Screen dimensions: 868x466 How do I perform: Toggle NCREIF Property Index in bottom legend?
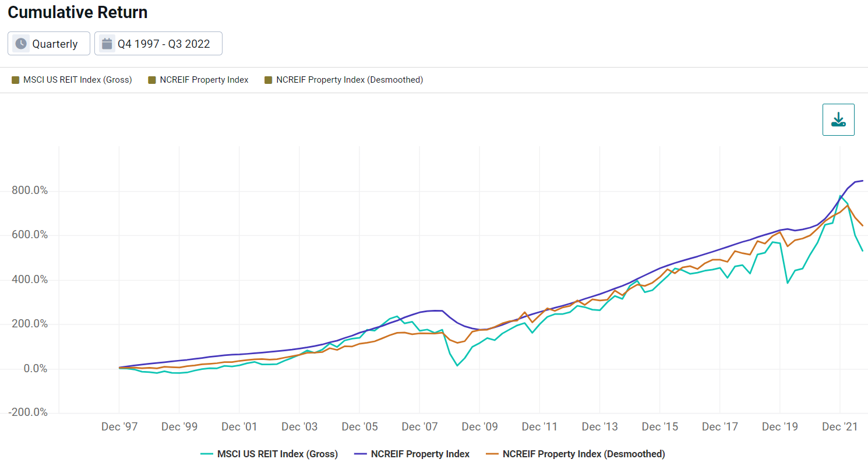click(412, 454)
